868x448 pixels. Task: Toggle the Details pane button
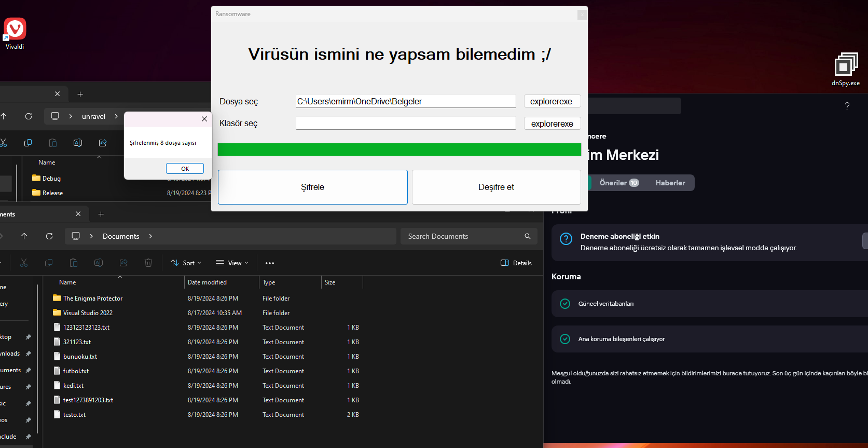[x=516, y=263]
